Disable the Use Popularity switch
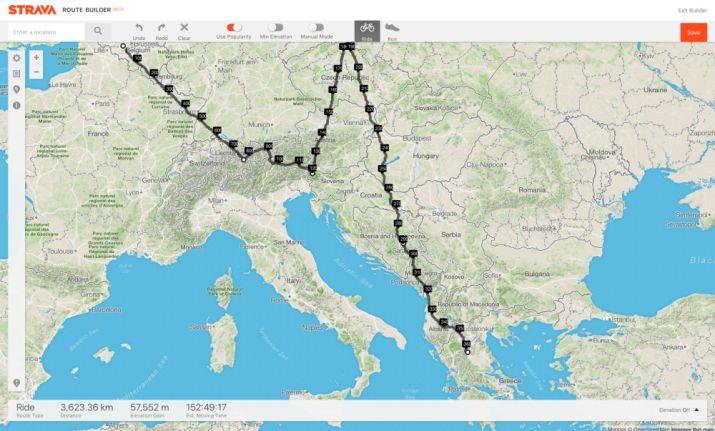Viewport: 715px width, 431px height. click(x=234, y=27)
